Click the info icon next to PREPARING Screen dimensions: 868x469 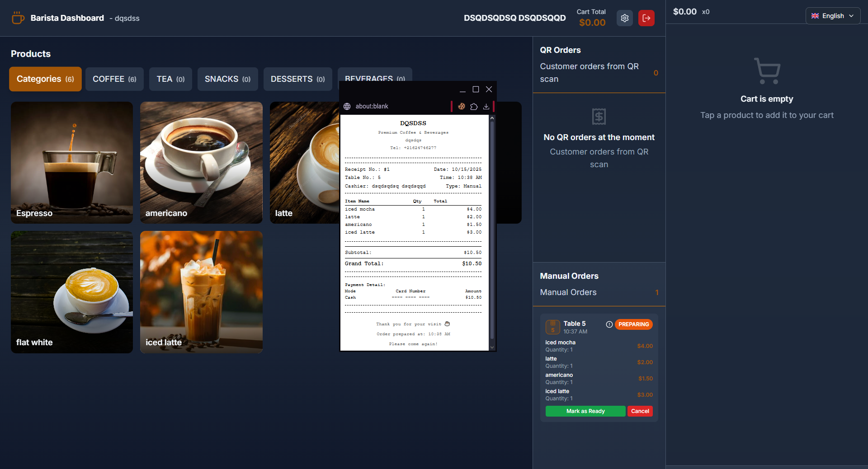tap(609, 324)
